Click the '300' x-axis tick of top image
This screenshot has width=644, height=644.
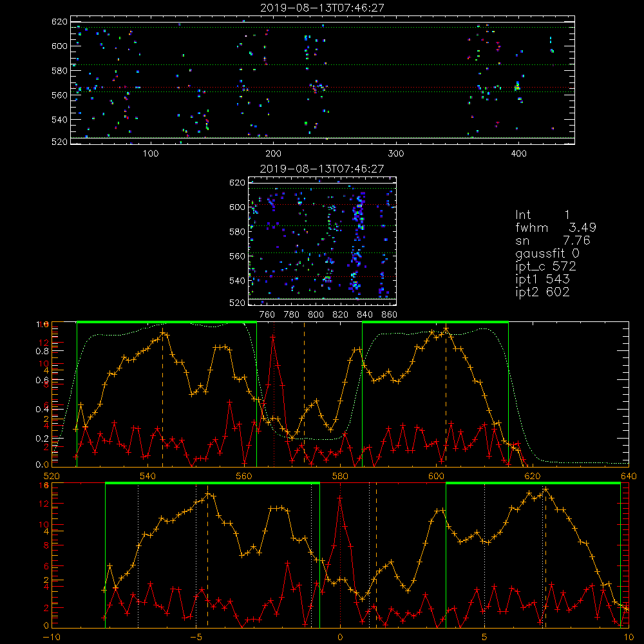pos(396,154)
